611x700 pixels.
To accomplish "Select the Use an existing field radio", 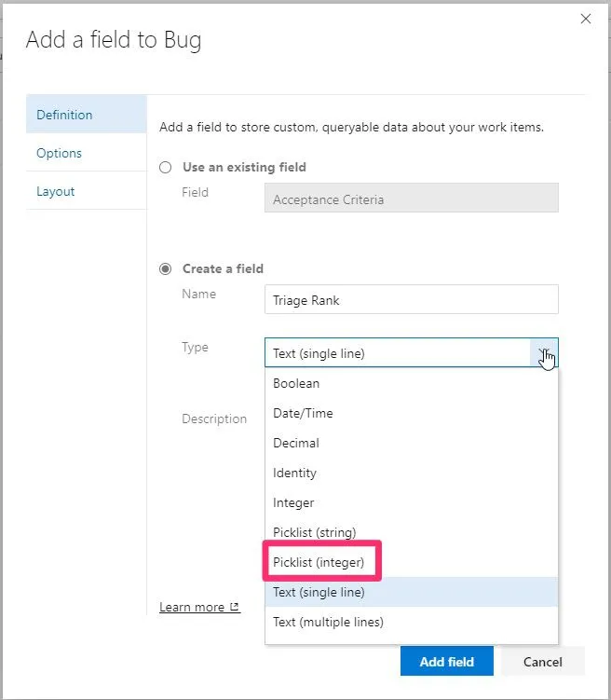I will point(166,168).
